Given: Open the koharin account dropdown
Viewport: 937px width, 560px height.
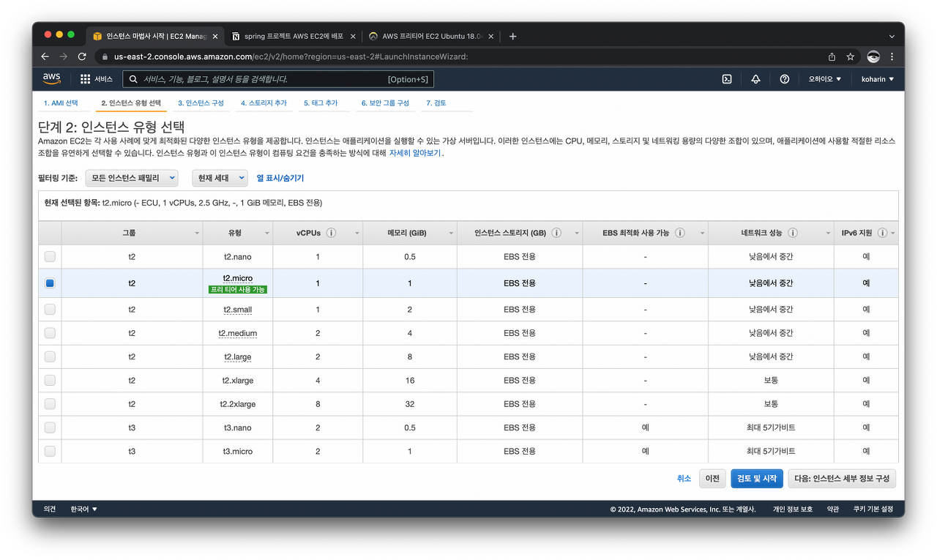Looking at the screenshot, I should tap(878, 79).
